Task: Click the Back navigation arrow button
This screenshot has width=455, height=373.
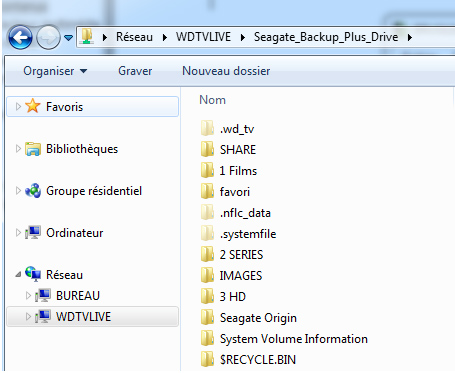Action: coord(20,37)
